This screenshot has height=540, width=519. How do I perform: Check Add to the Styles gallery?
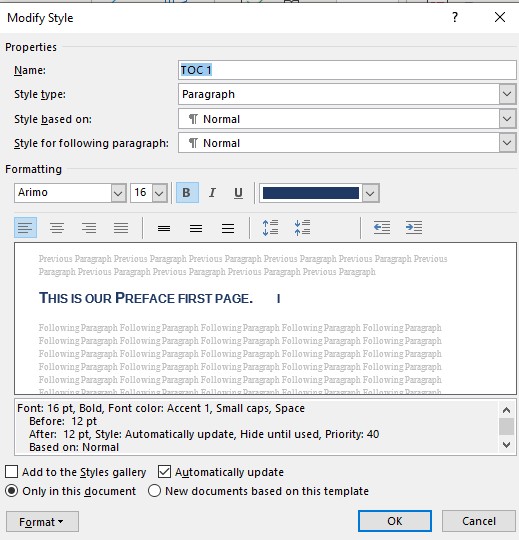pyautogui.click(x=11, y=472)
